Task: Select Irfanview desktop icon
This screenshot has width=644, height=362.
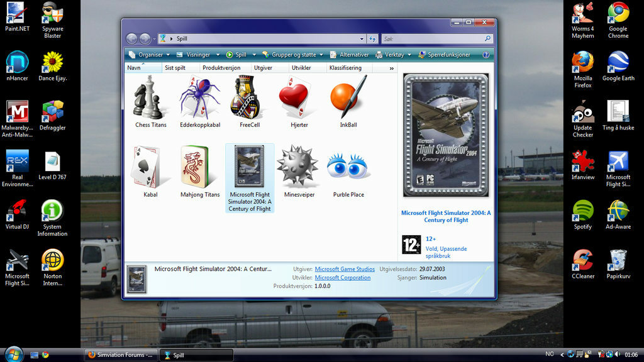Action: click(583, 165)
